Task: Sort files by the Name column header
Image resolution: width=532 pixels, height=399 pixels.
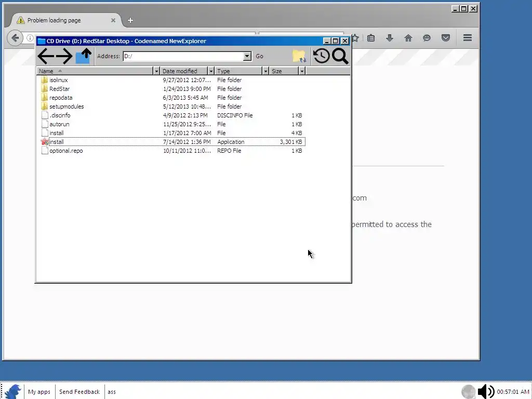Action: coord(95,71)
